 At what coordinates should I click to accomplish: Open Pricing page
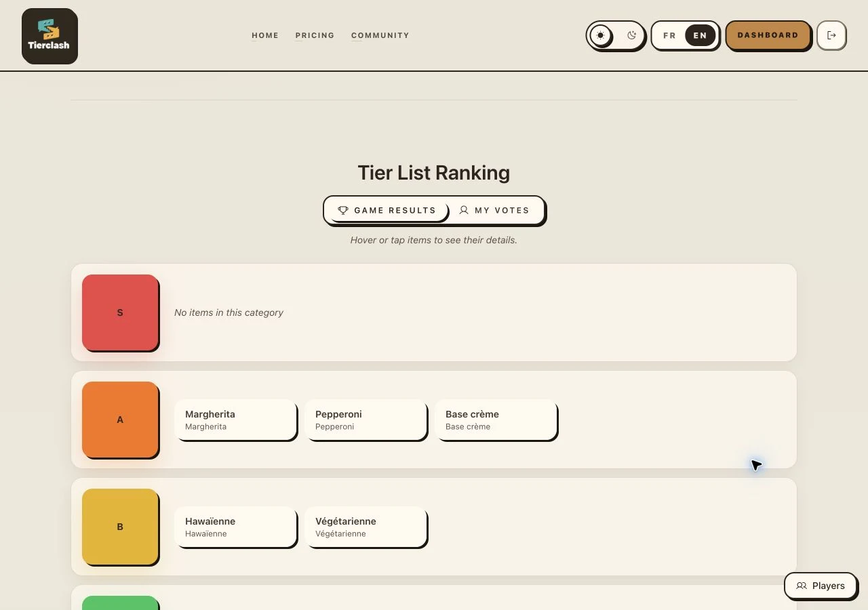(315, 35)
